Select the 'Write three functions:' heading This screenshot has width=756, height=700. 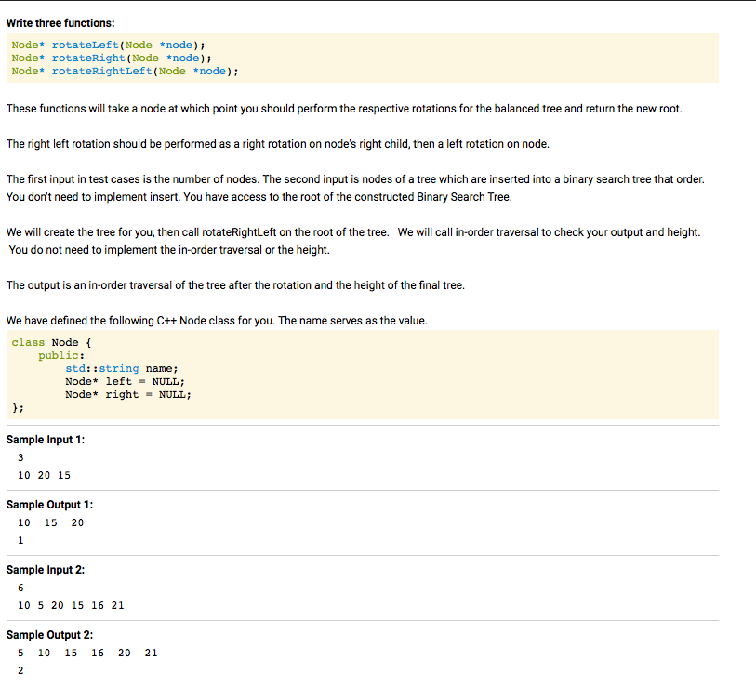click(60, 23)
